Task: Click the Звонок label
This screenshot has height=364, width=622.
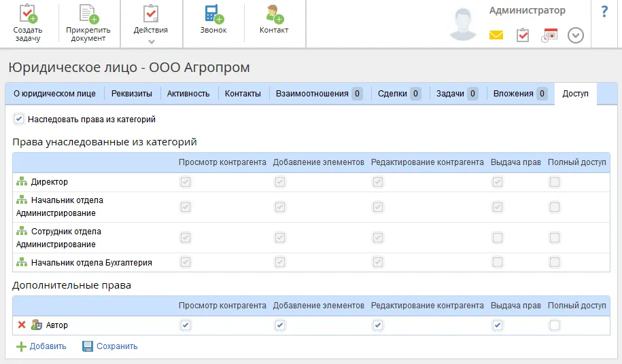Action: [x=213, y=30]
